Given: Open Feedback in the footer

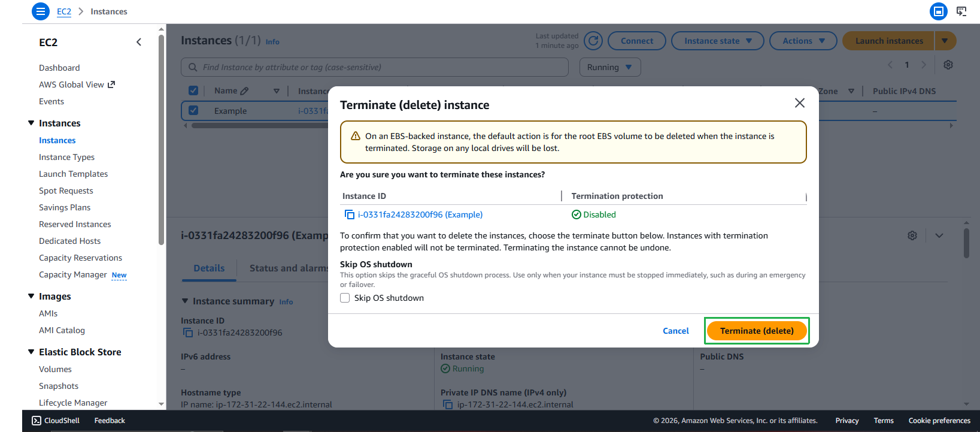Looking at the screenshot, I should click(x=110, y=421).
